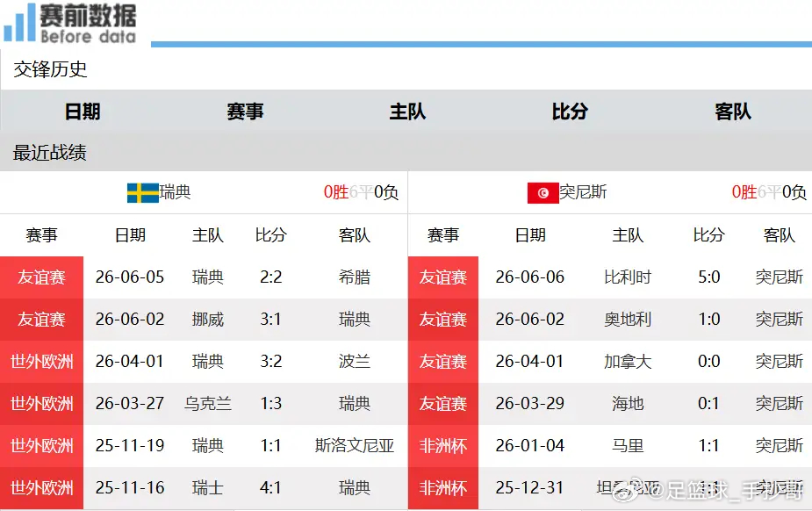Click the date 26-01-04
This screenshot has width=812, height=511.
(x=529, y=446)
